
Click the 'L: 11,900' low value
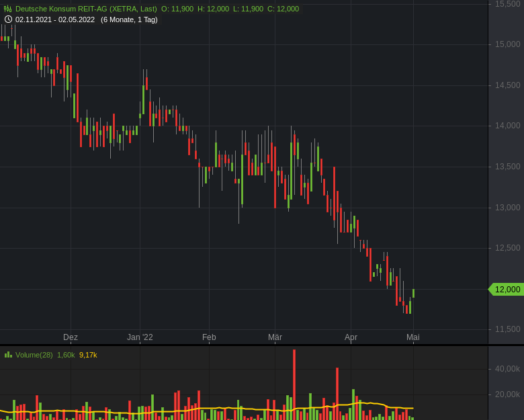(249, 9)
